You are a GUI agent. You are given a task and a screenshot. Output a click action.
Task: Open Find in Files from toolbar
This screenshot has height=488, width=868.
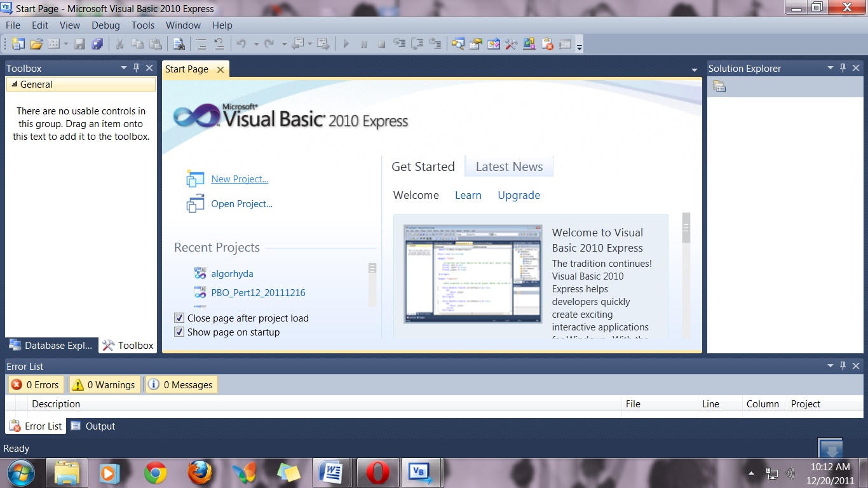pos(179,44)
